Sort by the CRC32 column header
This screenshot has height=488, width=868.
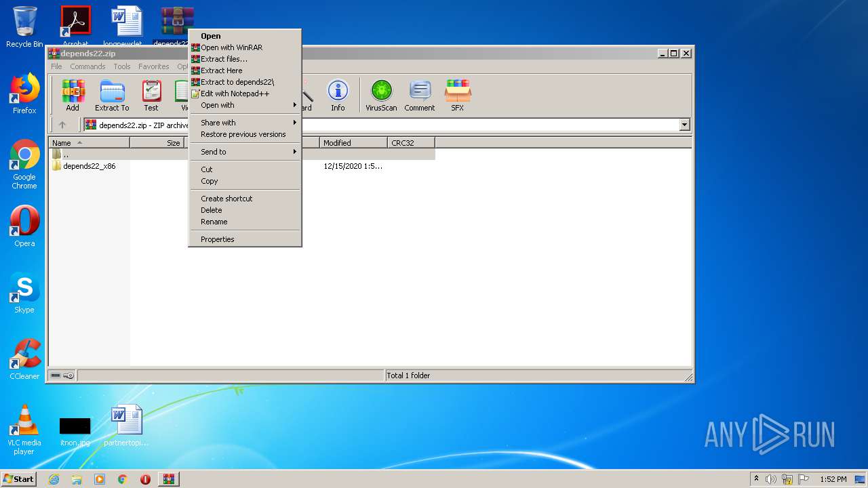412,143
